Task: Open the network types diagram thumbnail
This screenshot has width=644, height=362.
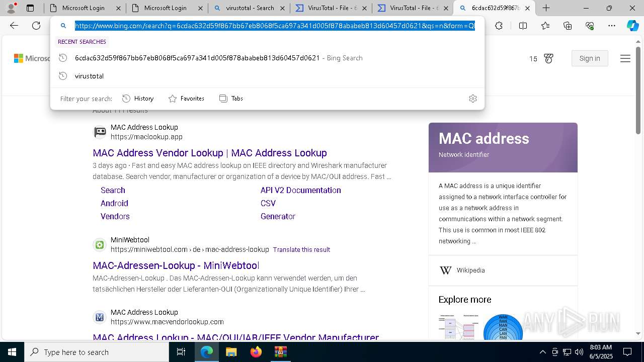Action: pyautogui.click(x=503, y=327)
